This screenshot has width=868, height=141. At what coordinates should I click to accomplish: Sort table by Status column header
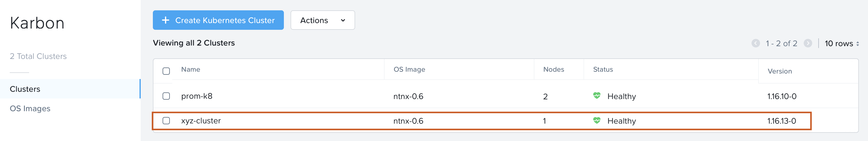603,70
